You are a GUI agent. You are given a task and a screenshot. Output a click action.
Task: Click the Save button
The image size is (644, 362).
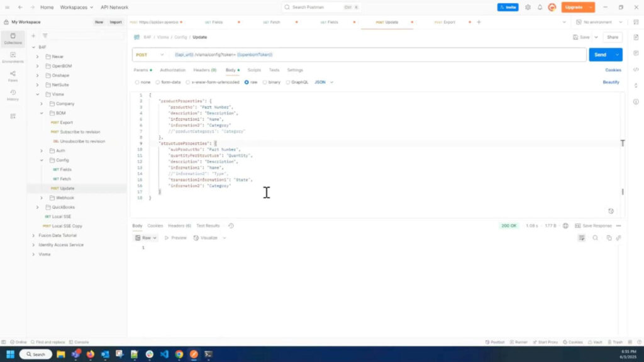coord(582,37)
